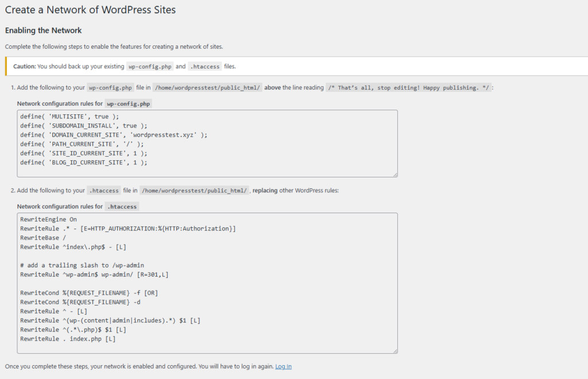Click the '# add a trailing slash to /wp-admin' comment

pyautogui.click(x=82, y=265)
